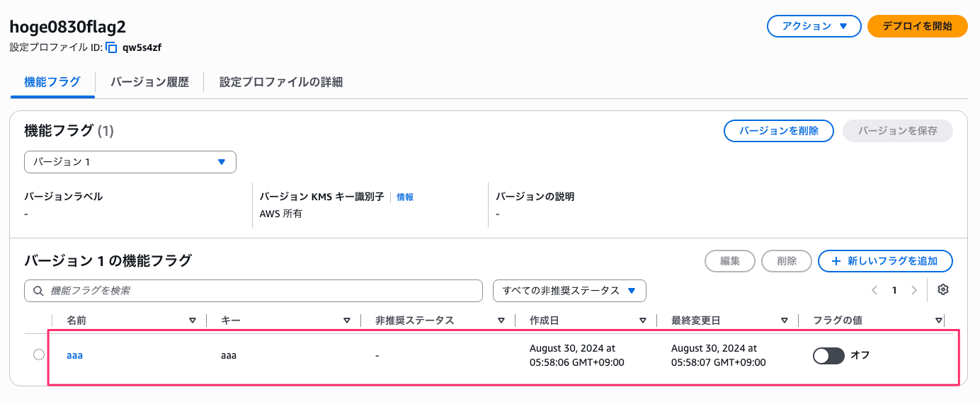Sort by フラグの値 column arrow

click(x=938, y=321)
